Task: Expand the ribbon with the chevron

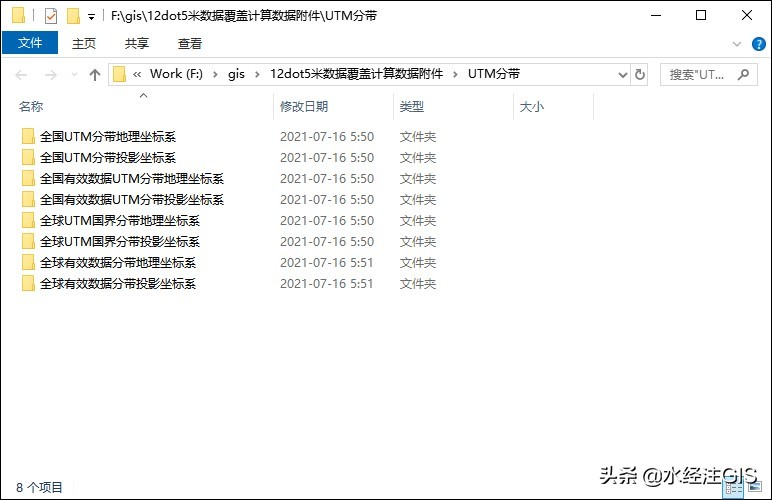Action: pos(737,44)
